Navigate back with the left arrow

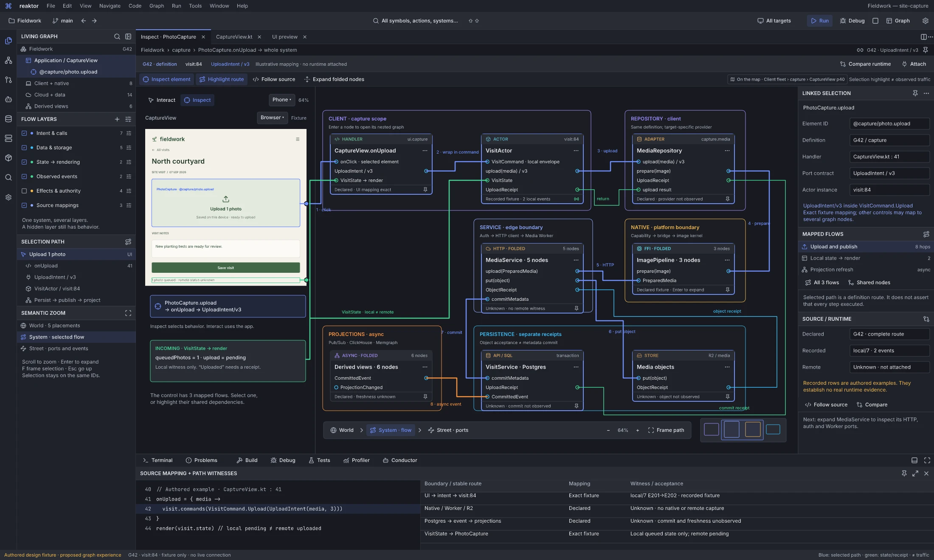click(x=84, y=21)
